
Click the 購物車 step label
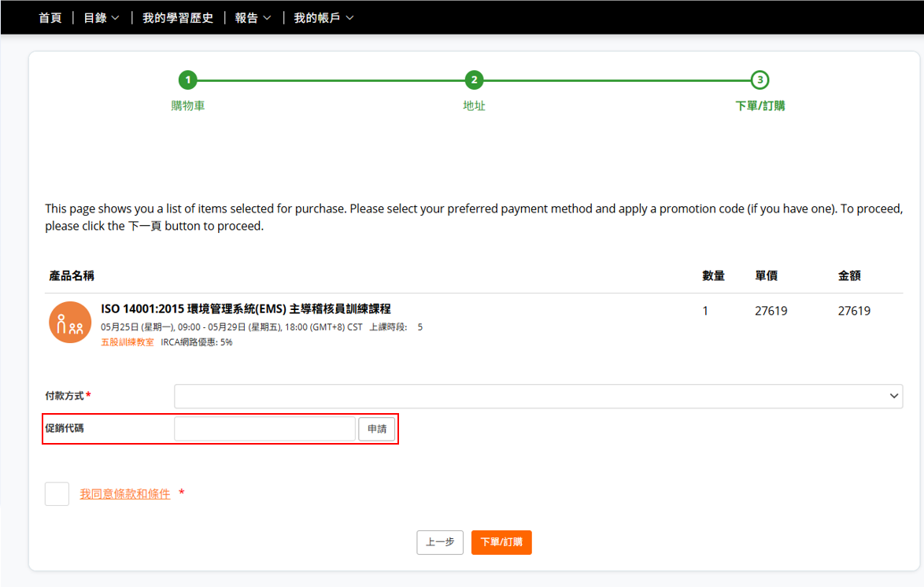tap(188, 105)
